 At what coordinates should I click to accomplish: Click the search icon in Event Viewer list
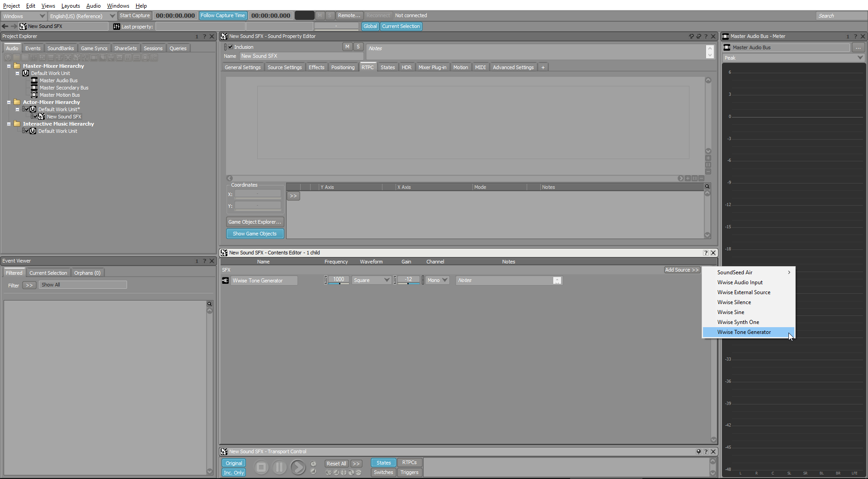point(209,304)
